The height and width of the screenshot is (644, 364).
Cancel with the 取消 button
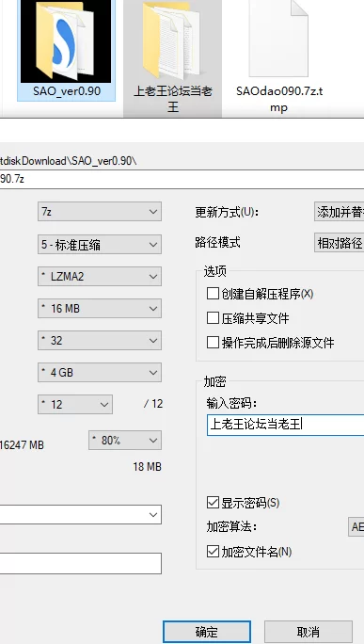[309, 632]
